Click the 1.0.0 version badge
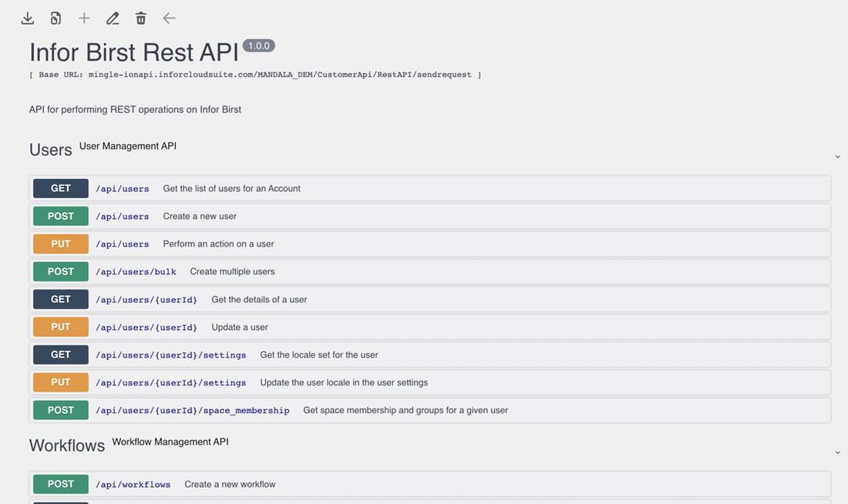This screenshot has width=848, height=504. coord(258,45)
